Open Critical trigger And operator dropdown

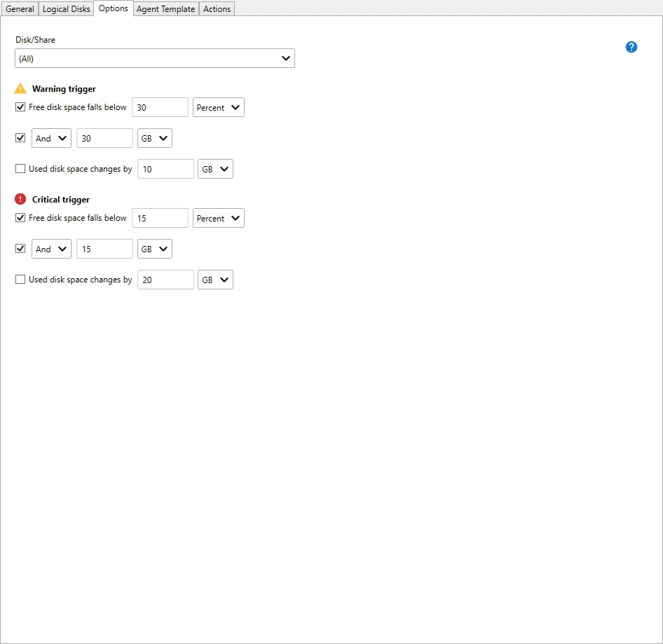pyautogui.click(x=51, y=249)
